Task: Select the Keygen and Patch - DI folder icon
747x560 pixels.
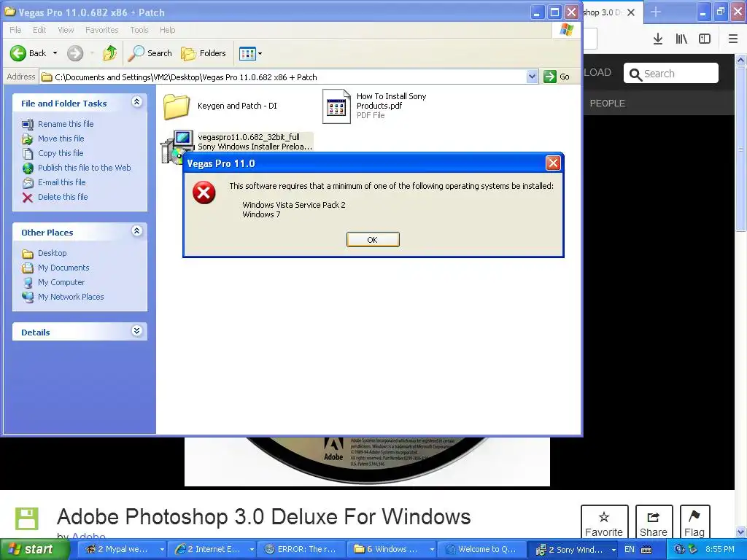Action: pyautogui.click(x=177, y=106)
